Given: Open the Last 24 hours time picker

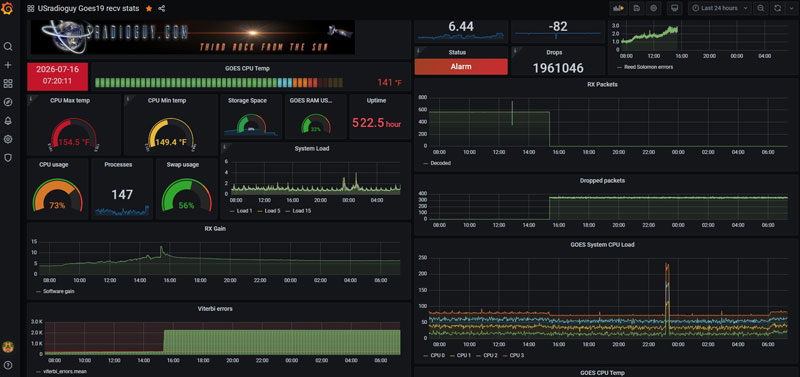Looking at the screenshot, I should pos(719,8).
